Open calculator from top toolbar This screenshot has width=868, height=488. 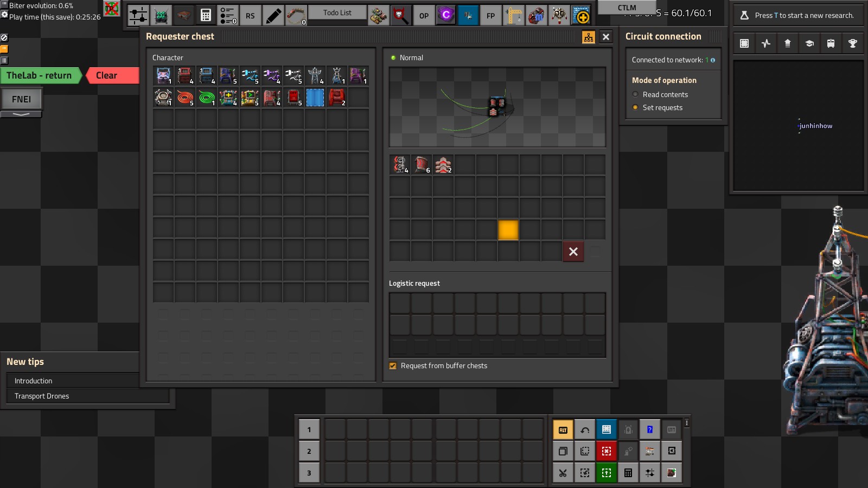pyautogui.click(x=206, y=16)
